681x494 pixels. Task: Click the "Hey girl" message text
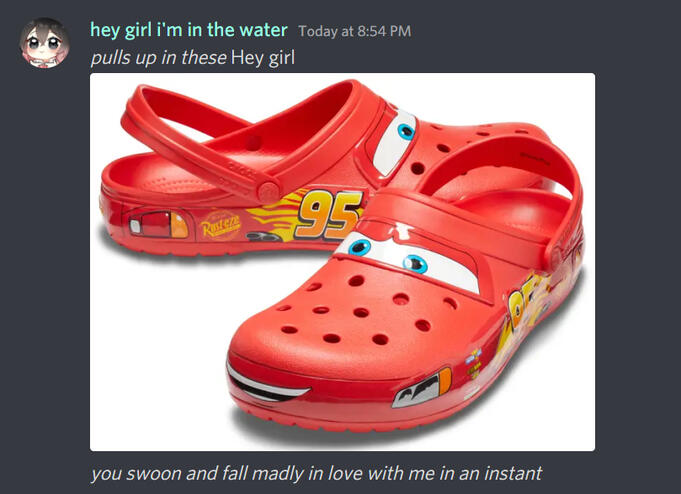click(263, 58)
